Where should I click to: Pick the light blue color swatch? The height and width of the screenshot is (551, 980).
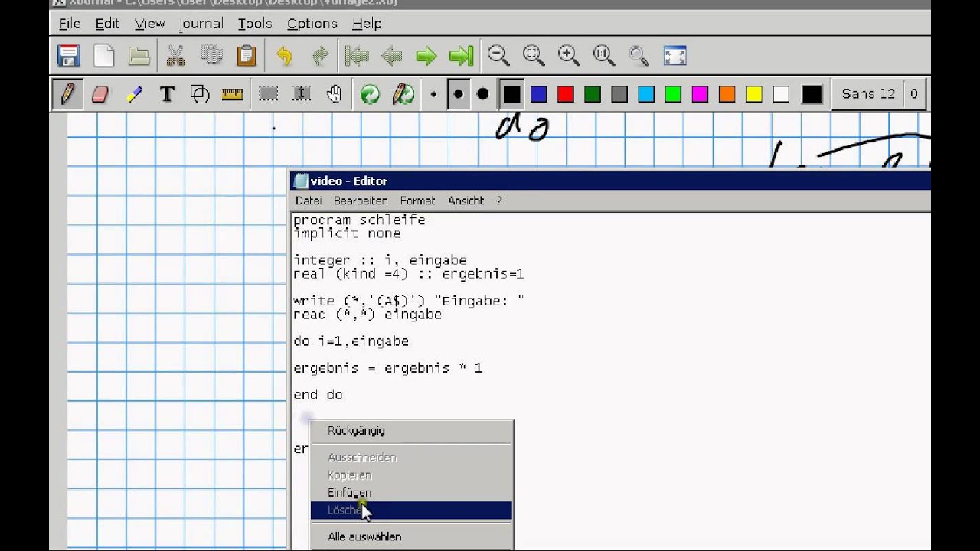coord(646,94)
